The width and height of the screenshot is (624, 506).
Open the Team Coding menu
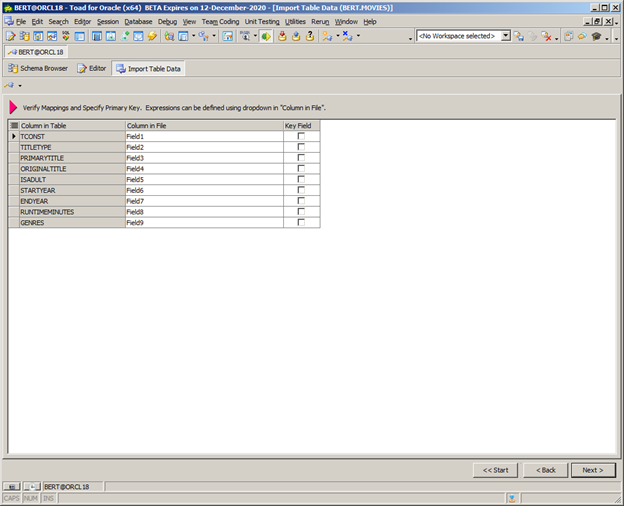[220, 21]
